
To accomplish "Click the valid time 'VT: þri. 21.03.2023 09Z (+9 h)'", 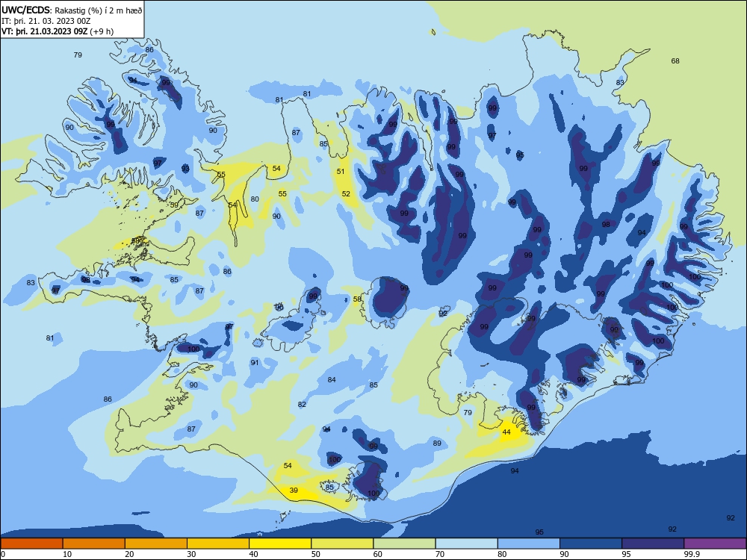I will point(58,31).
